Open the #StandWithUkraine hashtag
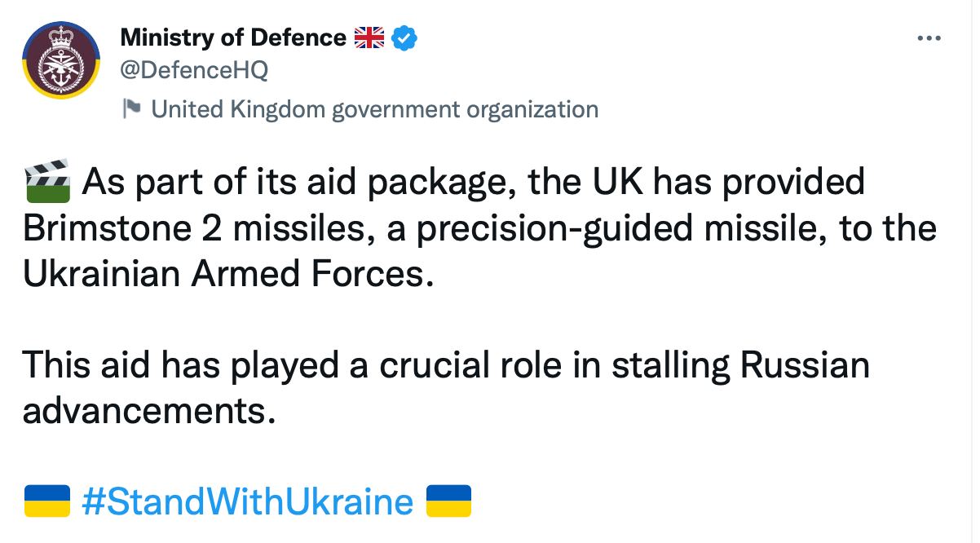The height and width of the screenshot is (543, 980). tap(248, 501)
